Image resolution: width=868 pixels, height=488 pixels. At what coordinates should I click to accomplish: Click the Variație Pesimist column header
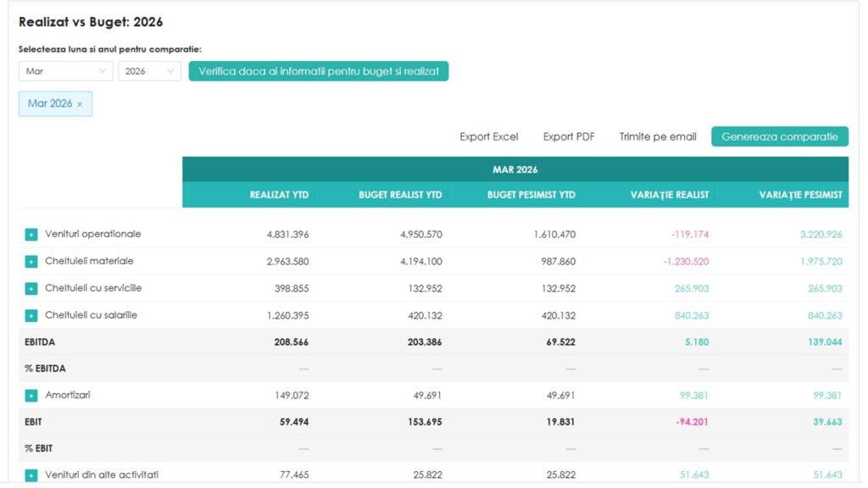point(800,195)
